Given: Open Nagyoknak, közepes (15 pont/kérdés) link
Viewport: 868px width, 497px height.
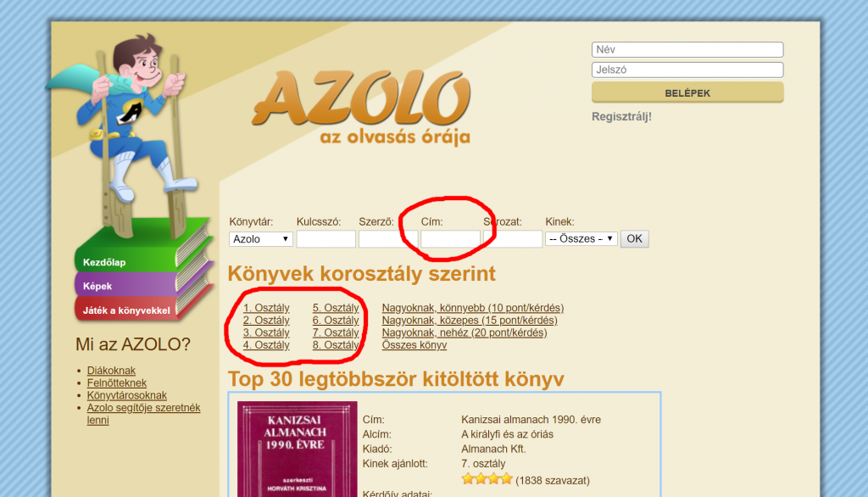Looking at the screenshot, I should coord(470,321).
